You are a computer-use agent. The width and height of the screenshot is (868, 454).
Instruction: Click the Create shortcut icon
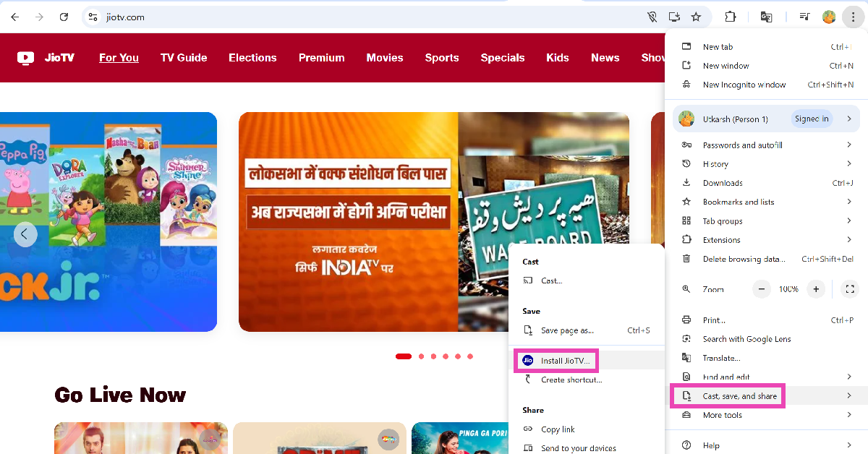pyautogui.click(x=528, y=380)
